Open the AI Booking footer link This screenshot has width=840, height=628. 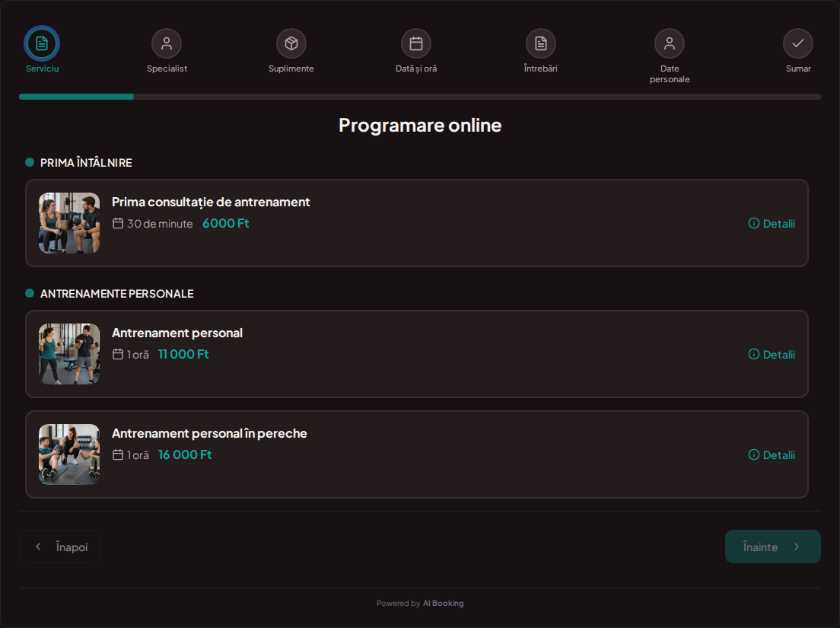443,604
